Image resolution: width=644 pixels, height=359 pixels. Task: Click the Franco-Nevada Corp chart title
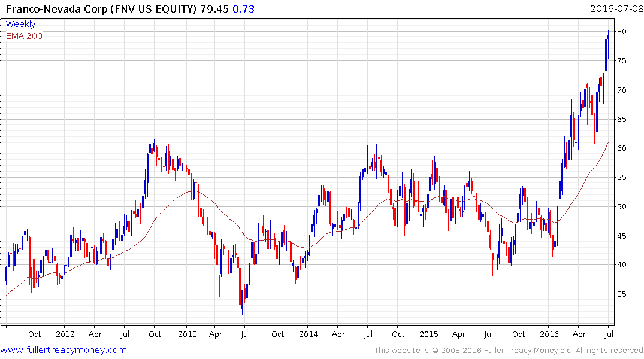[102, 8]
